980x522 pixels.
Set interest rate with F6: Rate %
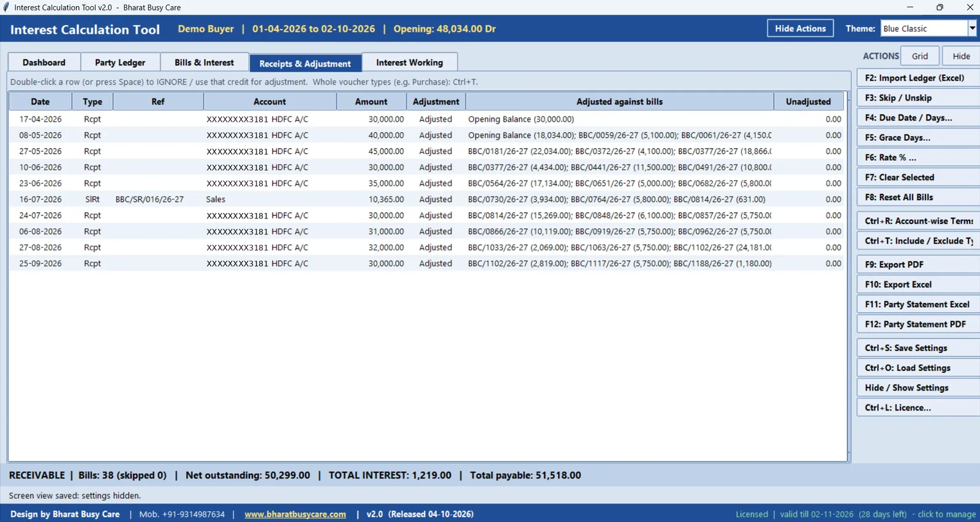click(x=918, y=158)
